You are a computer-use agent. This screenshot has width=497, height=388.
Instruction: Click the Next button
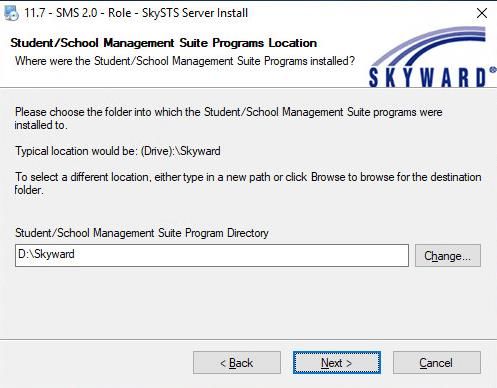click(337, 362)
